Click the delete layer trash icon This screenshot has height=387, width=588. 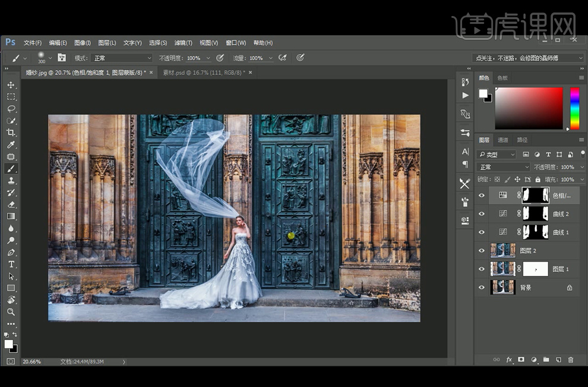pos(571,360)
